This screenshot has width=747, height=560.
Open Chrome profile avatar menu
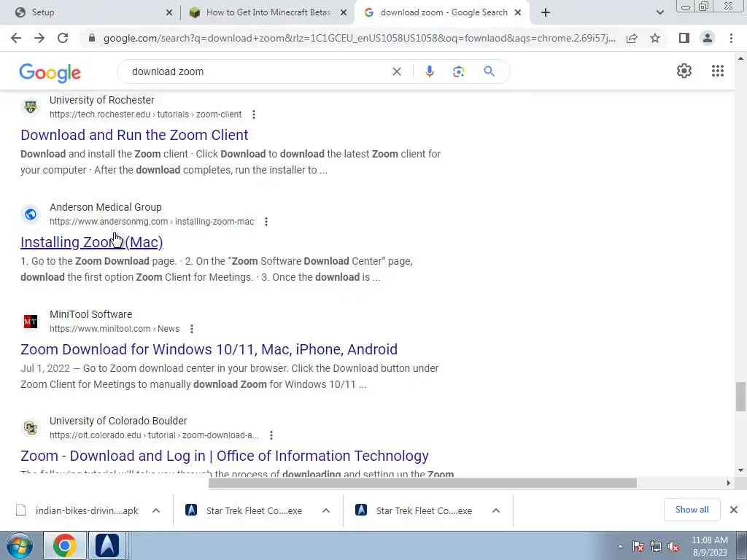click(708, 38)
